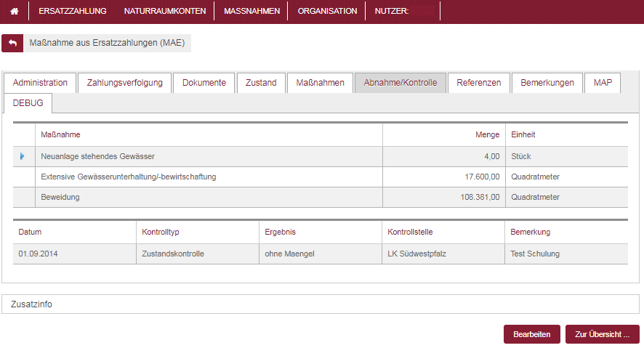This screenshot has width=644, height=348.
Task: Go to the home page icon
Action: point(15,11)
